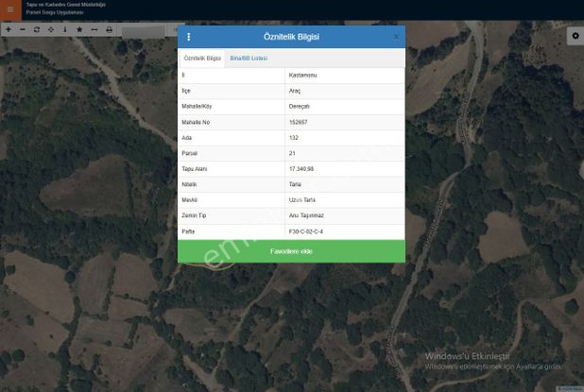
Task: Open the orange hamburger menu
Action: (11, 9)
